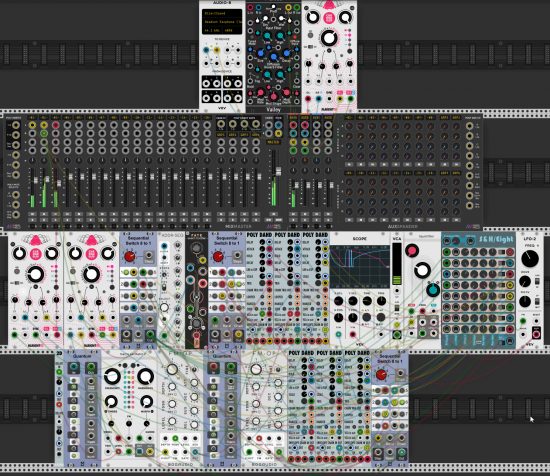Click the Plateau Dry knob
Image resolution: width=550 pixels, height=476 pixels.
point(266,18)
